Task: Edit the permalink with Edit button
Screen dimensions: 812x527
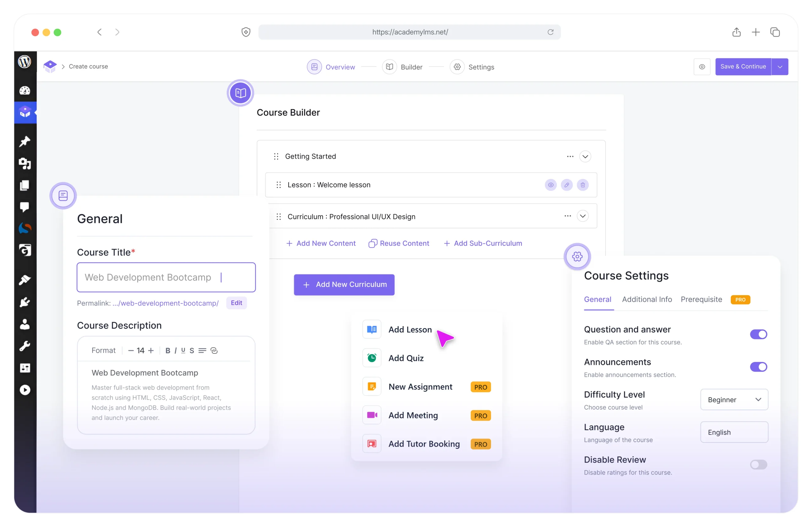Action: coord(236,303)
